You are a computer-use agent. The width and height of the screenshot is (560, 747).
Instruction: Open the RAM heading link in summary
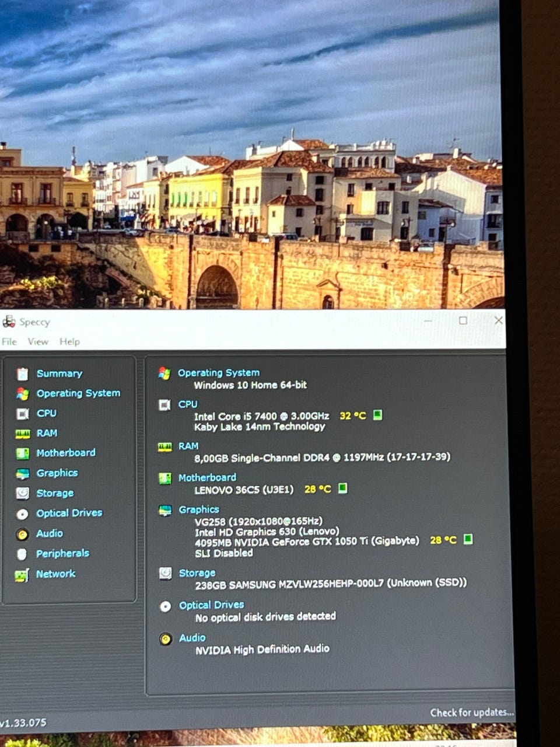(188, 446)
